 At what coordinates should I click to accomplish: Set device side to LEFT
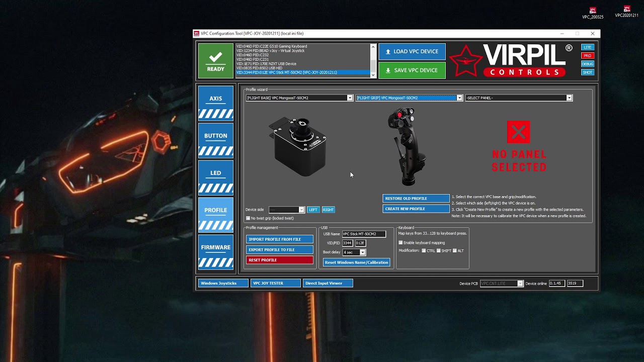(313, 210)
